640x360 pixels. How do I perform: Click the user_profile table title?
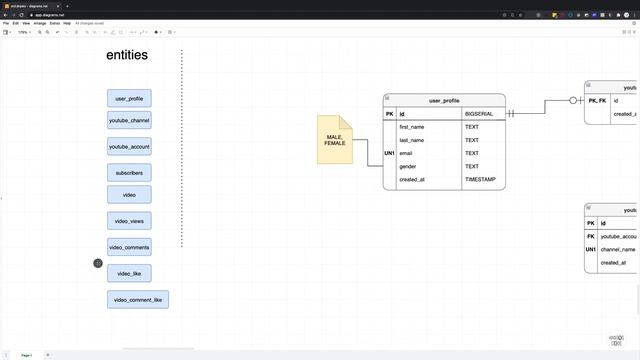click(x=444, y=100)
